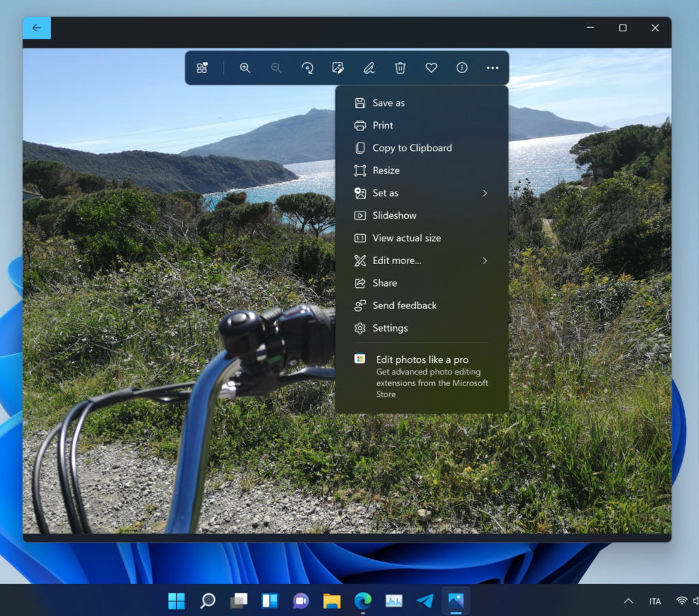The image size is (699, 616).
Task: Open the image editing tools
Action: coord(338,68)
